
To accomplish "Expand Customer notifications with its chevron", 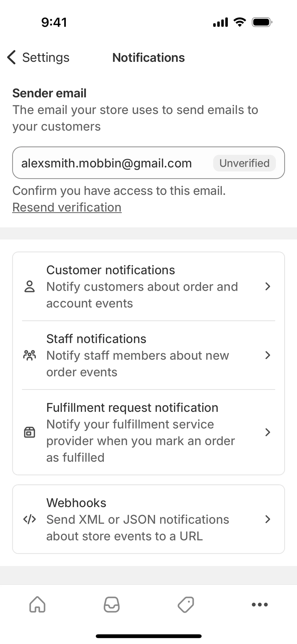I will point(267,287).
